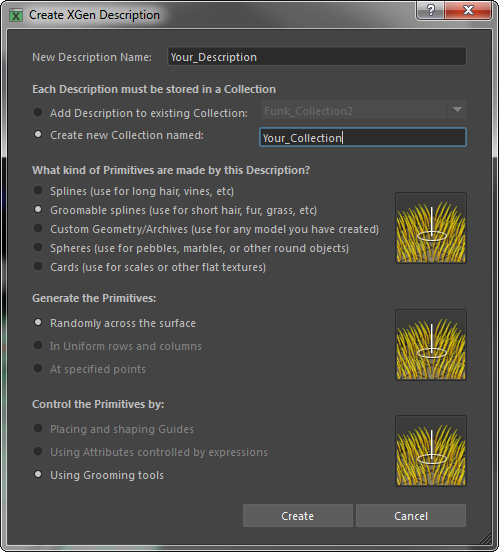Image resolution: width=499 pixels, height=552 pixels.
Task: Click the Create button
Action: click(298, 516)
